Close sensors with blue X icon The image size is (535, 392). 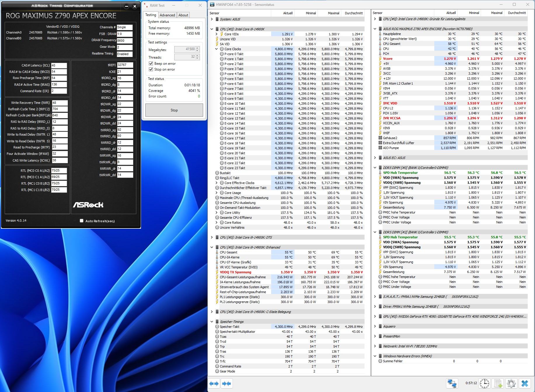525,383
